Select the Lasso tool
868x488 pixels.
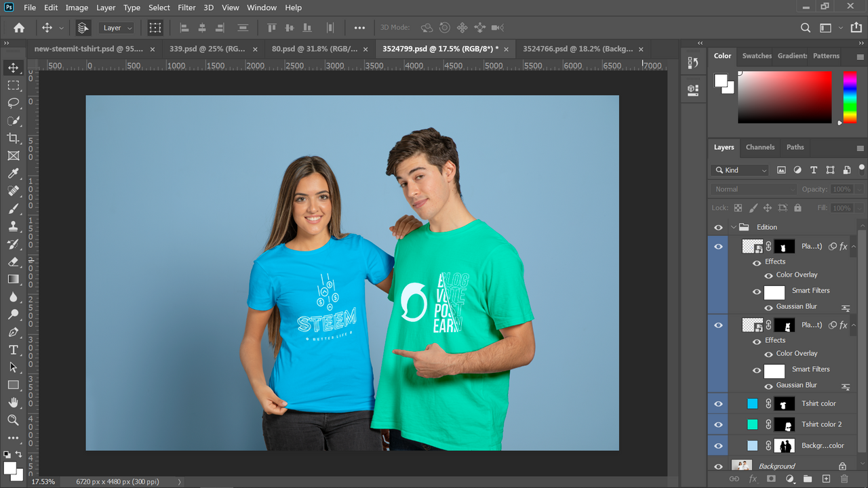(13, 103)
